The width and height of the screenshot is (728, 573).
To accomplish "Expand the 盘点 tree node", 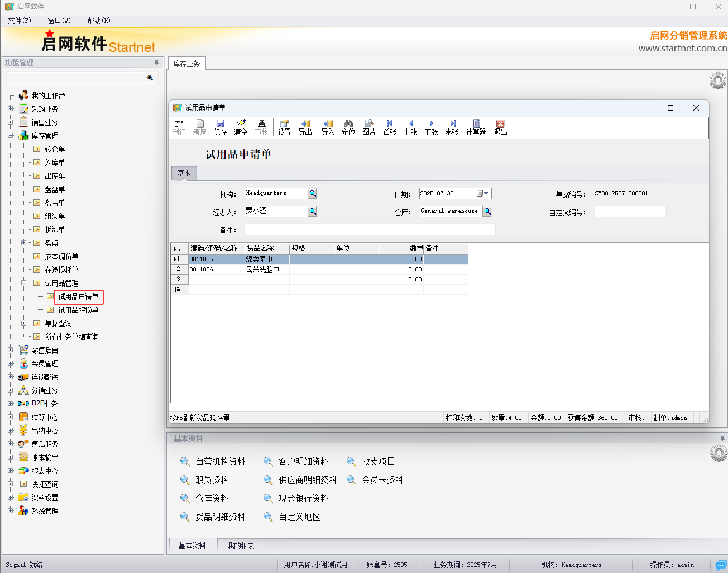I will (23, 243).
